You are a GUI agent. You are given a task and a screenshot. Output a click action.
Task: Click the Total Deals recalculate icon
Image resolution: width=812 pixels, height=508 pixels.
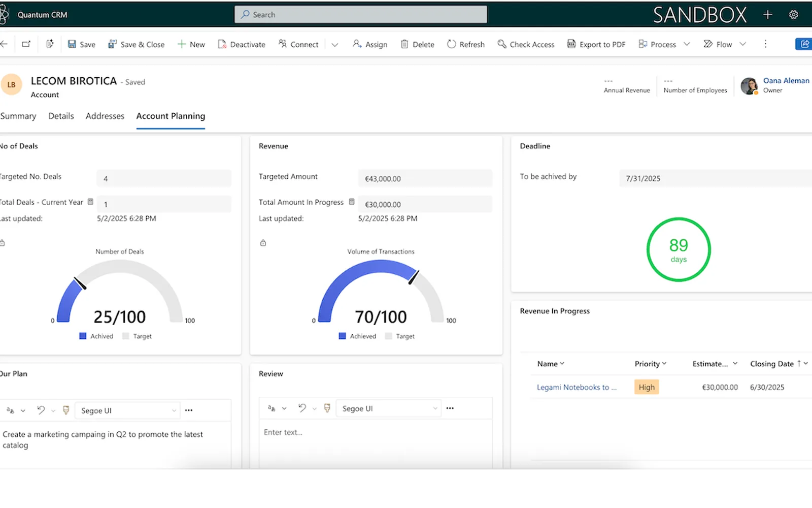pyautogui.click(x=90, y=202)
